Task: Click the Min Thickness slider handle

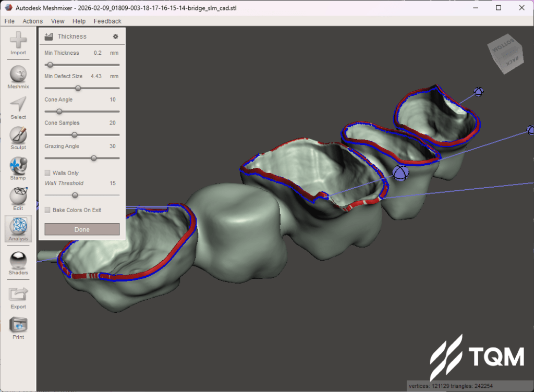Action: [x=50, y=65]
